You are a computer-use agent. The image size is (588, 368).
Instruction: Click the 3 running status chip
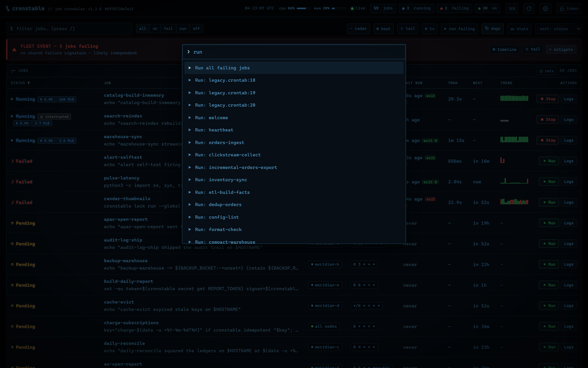click(416, 9)
